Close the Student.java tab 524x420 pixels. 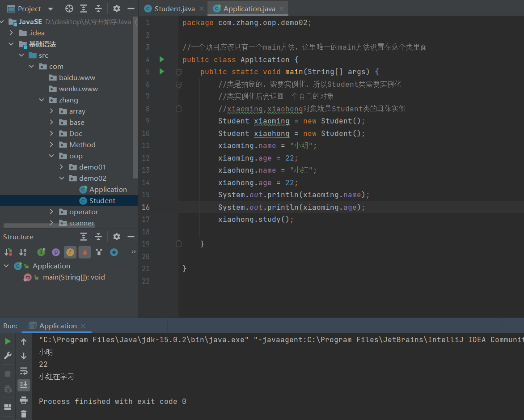[202, 8]
